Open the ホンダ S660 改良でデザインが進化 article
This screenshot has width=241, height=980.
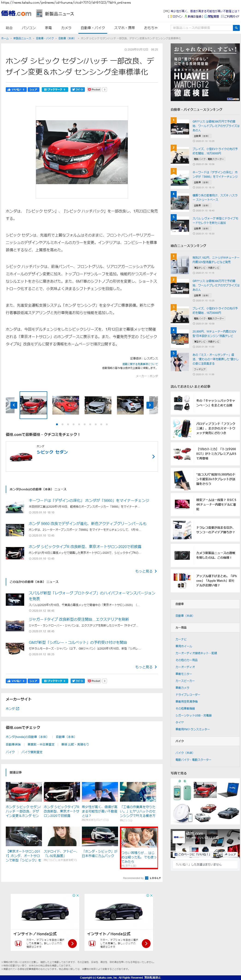[87, 524]
